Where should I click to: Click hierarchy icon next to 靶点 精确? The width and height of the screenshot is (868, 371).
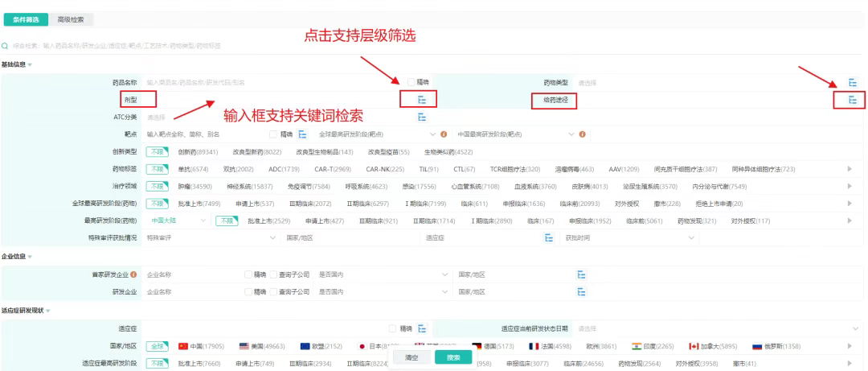[x=303, y=134]
